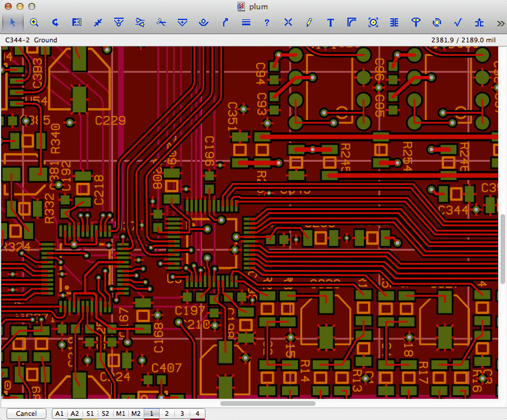Switch to layer A2
The height and width of the screenshot is (420, 507).
75,414
